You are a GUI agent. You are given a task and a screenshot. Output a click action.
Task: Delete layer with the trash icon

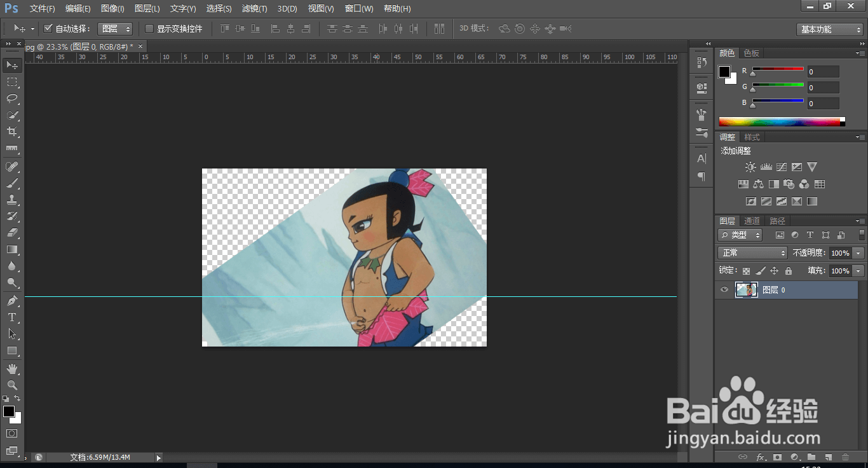coord(845,457)
